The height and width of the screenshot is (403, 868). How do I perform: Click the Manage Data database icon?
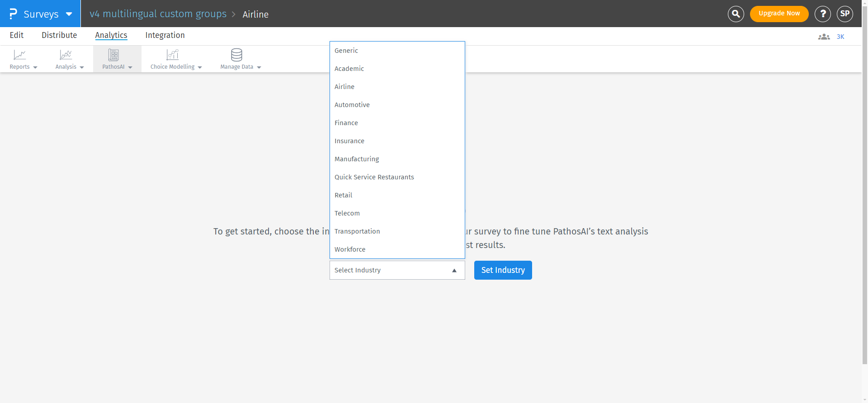(x=236, y=55)
